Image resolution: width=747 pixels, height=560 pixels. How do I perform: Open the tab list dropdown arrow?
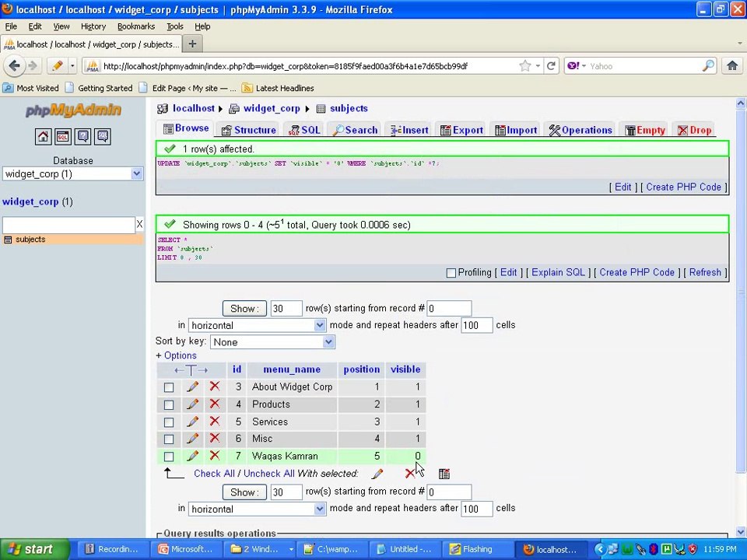pos(739,44)
